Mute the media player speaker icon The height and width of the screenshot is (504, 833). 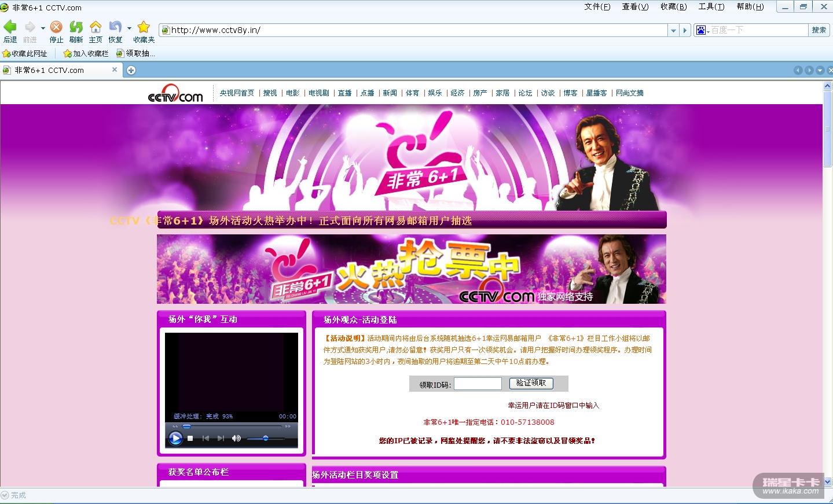point(236,439)
